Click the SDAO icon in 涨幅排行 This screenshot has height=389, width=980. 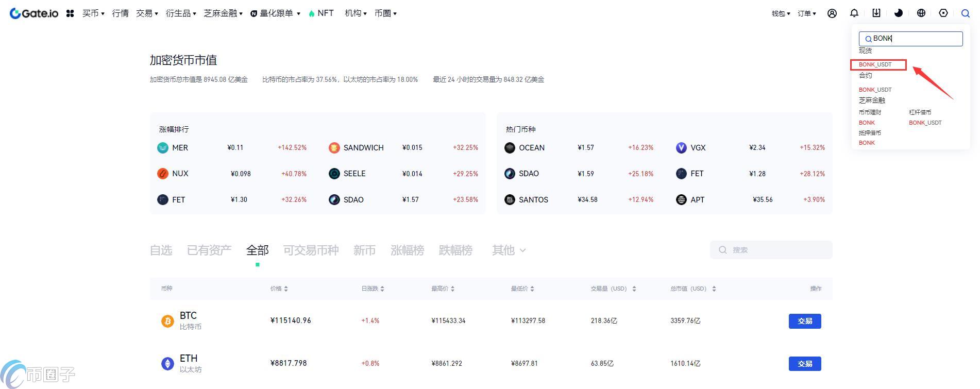tap(334, 199)
